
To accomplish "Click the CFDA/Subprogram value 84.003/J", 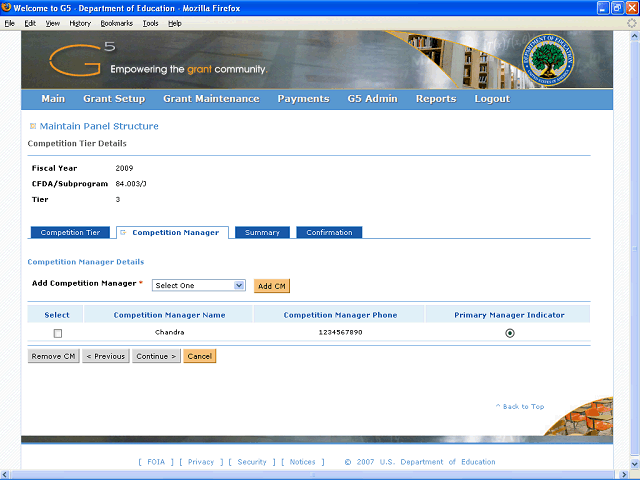I will click(x=131, y=184).
